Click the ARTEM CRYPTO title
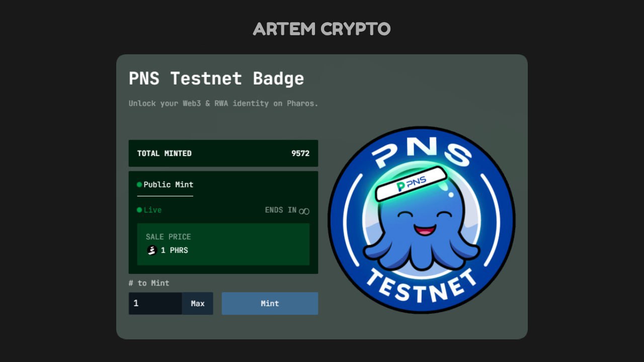The height and width of the screenshot is (362, 644). [x=322, y=29]
